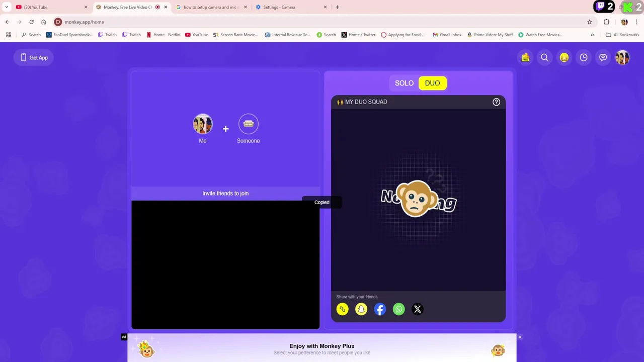Open the Enjoy with Monkey Plus banner

(x=322, y=348)
